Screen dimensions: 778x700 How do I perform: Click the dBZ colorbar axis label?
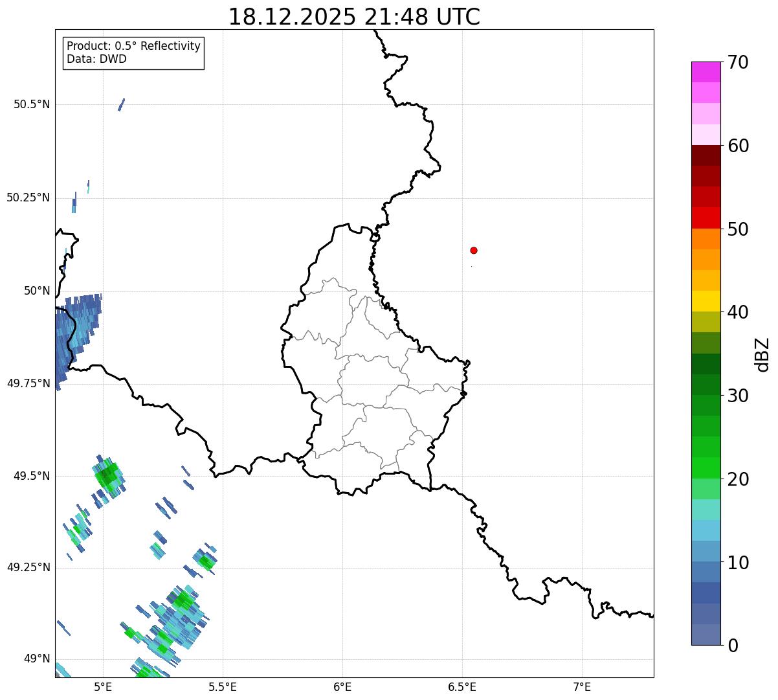tap(762, 354)
